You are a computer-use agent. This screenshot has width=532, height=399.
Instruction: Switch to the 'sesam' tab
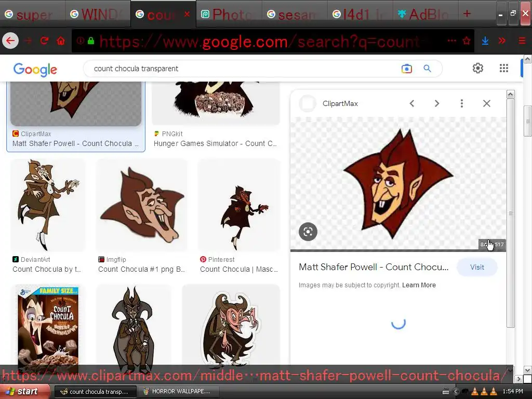295,14
